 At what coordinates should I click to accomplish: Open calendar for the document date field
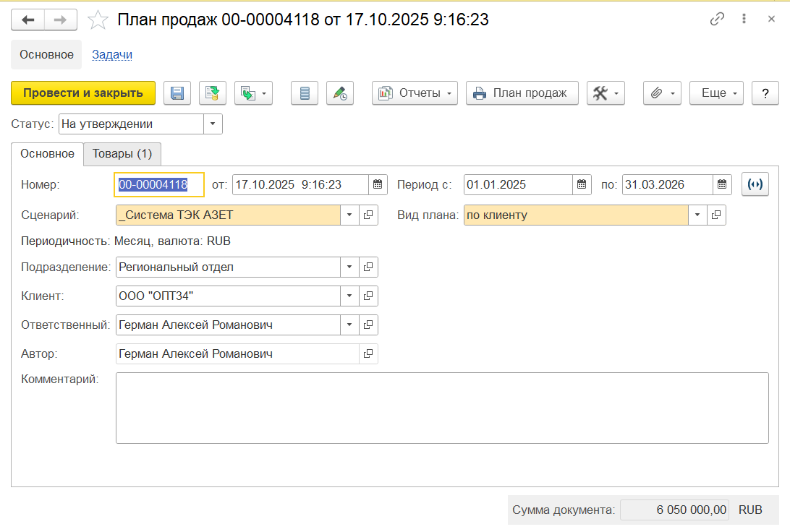click(378, 185)
